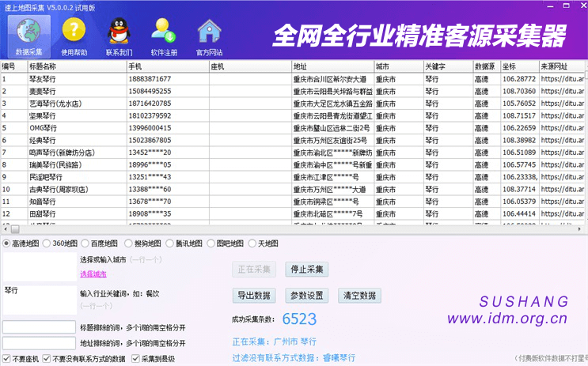The height and width of the screenshot is (366, 588).
Task: Sort by 关键字 column header
Action: click(x=449, y=66)
